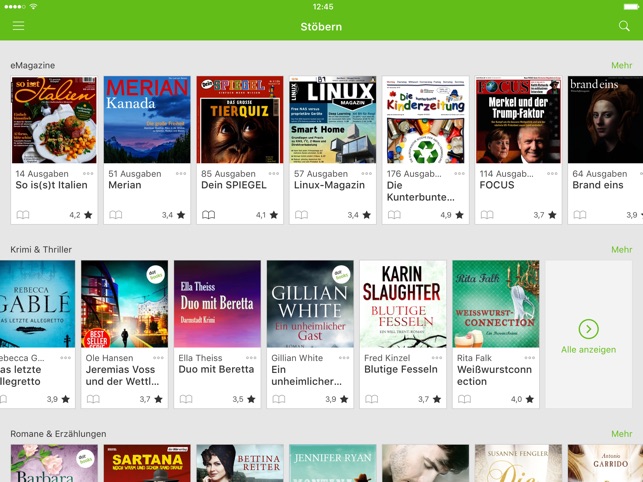Click the Krimi & Thriller heading
The height and width of the screenshot is (482, 643).
pyautogui.click(x=41, y=249)
